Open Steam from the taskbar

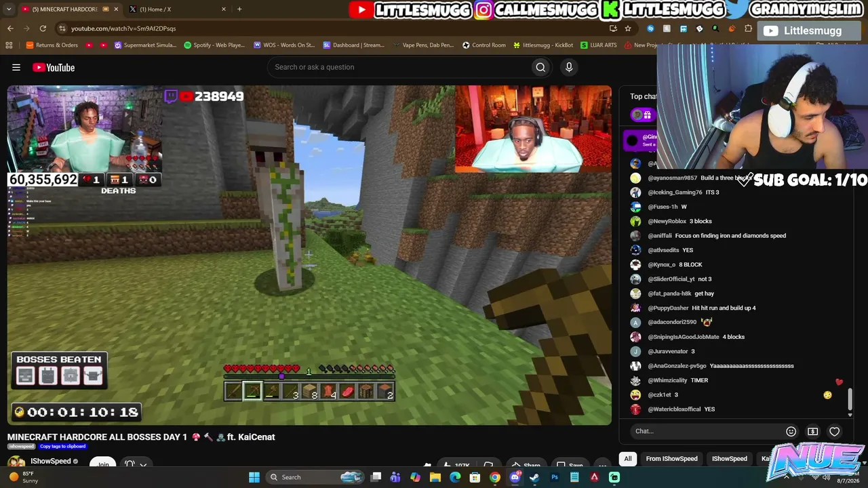coord(534,477)
